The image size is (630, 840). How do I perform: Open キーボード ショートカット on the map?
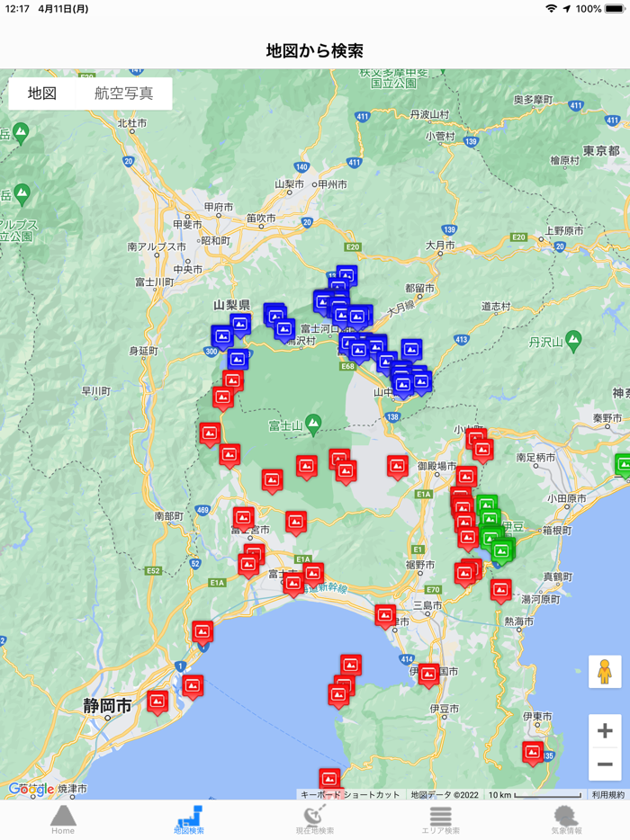(350, 794)
